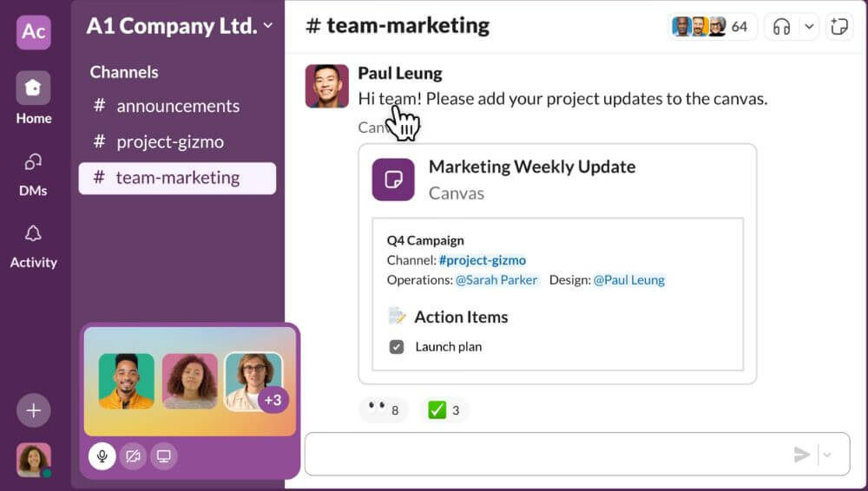Click the team-marketing channel title

[398, 26]
